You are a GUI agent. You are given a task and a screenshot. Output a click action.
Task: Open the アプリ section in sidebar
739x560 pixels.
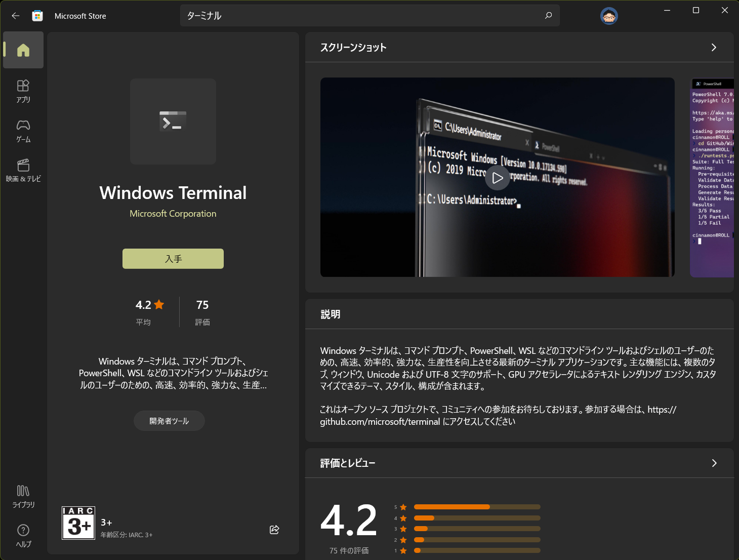[x=23, y=91]
